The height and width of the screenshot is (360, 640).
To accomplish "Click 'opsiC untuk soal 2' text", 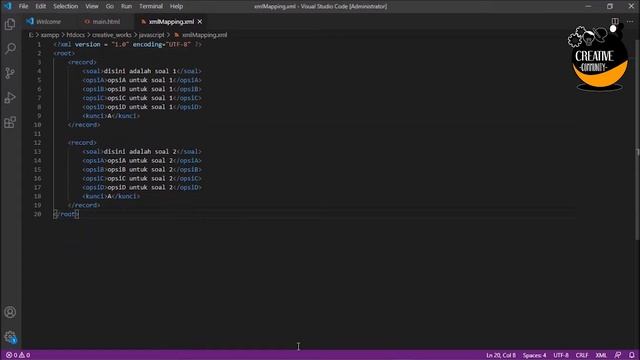I will (x=140, y=178).
